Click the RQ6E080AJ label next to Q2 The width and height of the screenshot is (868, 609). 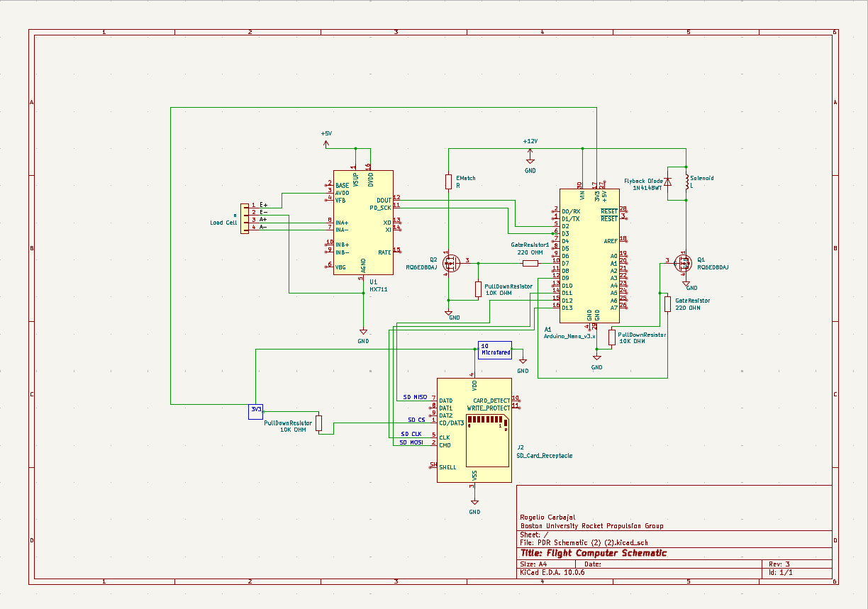pyautogui.click(x=421, y=267)
